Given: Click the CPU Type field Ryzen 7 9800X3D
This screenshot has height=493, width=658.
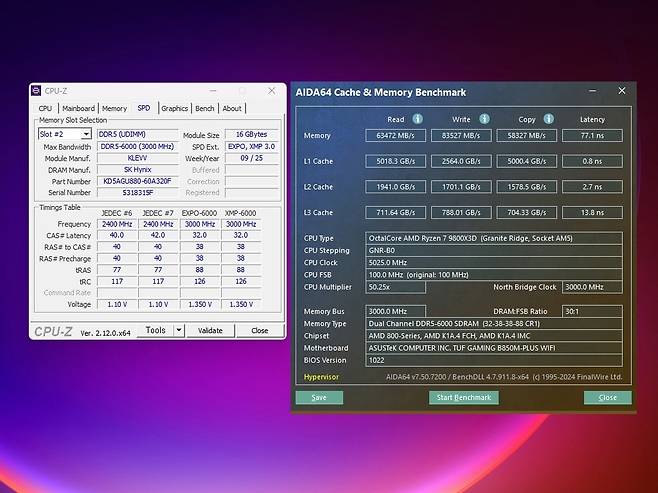Looking at the screenshot, I should [494, 238].
